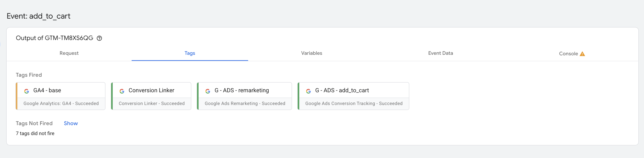Click 'Conversion Linker - Succeeded' status text
Image resolution: width=644 pixels, height=158 pixels.
click(152, 103)
